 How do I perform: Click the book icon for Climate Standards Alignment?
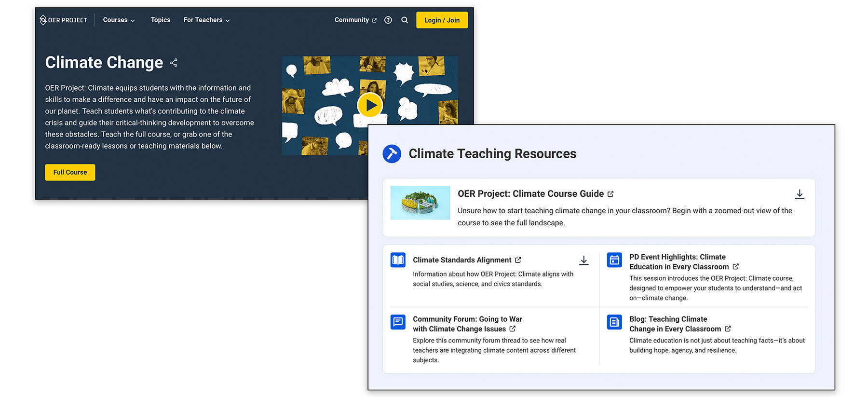tap(398, 260)
